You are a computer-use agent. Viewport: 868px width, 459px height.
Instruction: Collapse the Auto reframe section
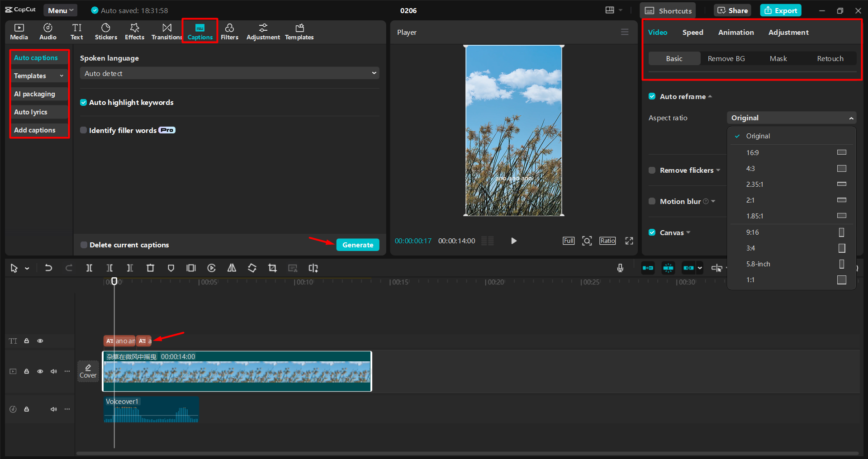pyautogui.click(x=711, y=96)
